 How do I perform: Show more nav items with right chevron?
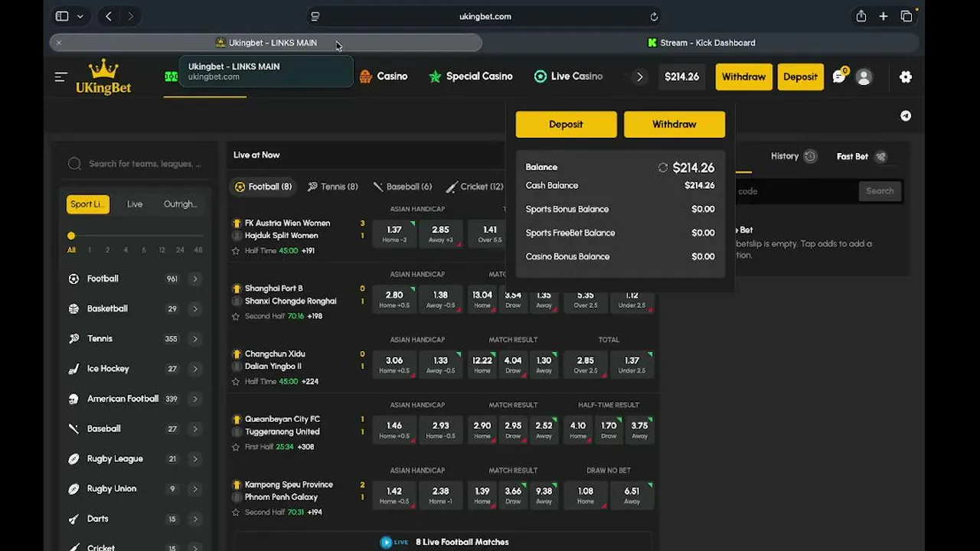(x=640, y=77)
